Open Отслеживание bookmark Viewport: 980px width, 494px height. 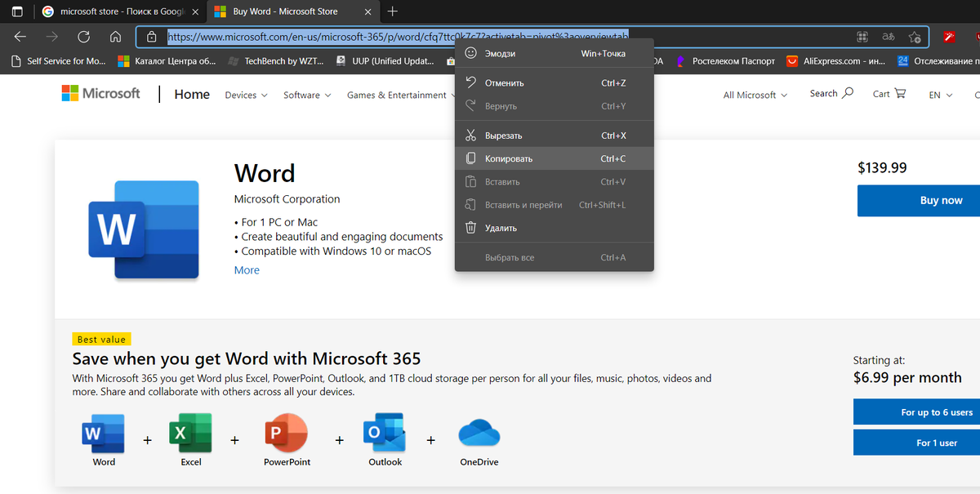938,60
